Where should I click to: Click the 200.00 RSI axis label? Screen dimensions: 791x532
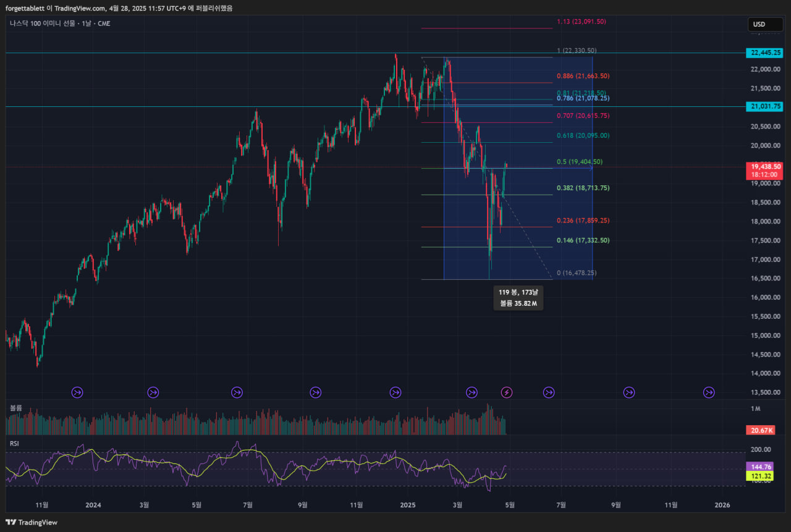pos(761,449)
